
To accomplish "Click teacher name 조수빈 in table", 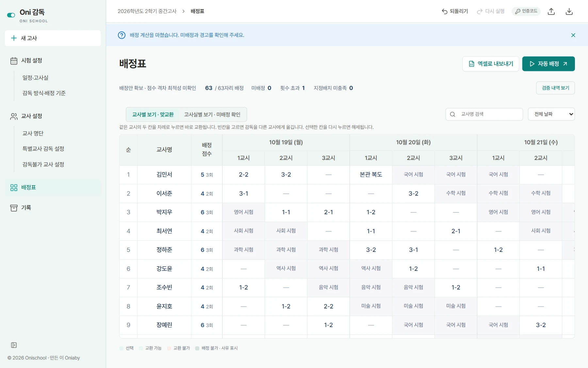I will coord(164,288).
